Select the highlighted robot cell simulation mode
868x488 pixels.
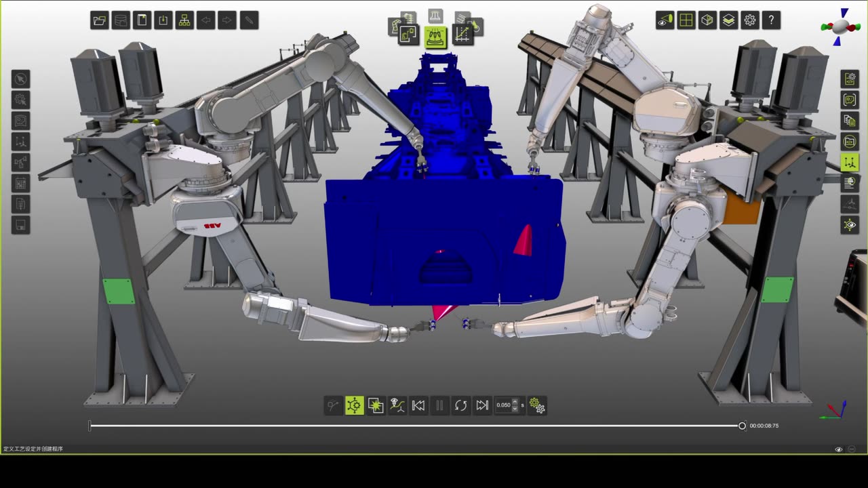tap(435, 36)
